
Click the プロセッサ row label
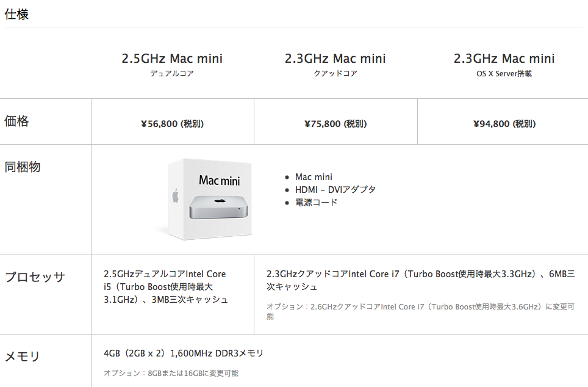[x=35, y=277]
